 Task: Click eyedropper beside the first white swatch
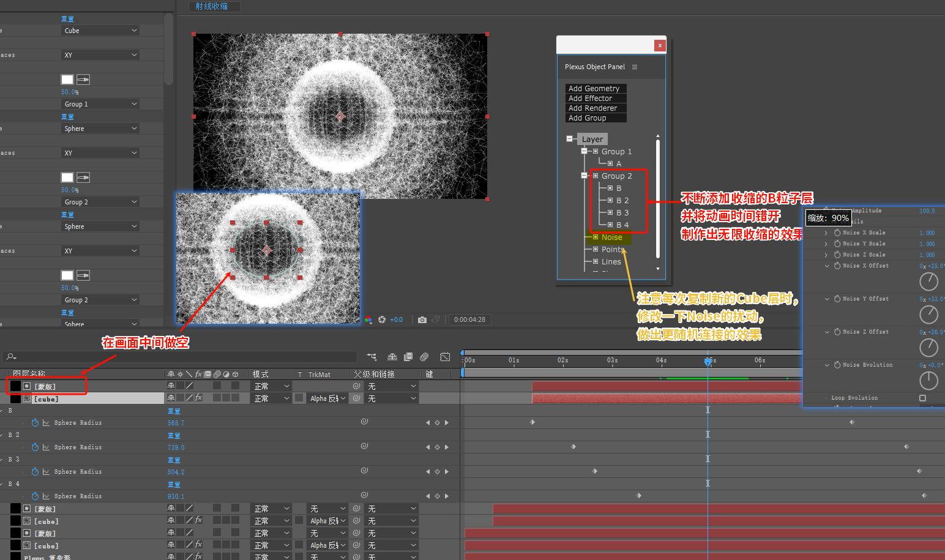coord(83,80)
